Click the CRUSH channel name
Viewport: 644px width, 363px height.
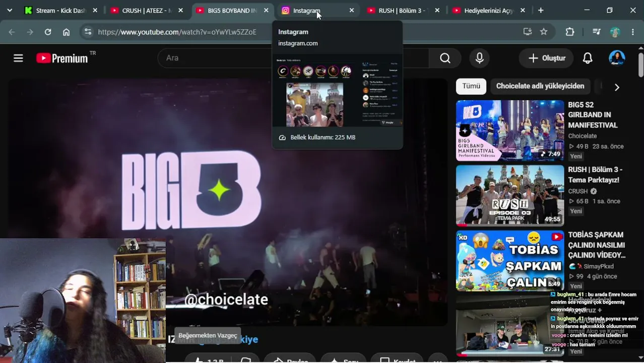tap(578, 191)
